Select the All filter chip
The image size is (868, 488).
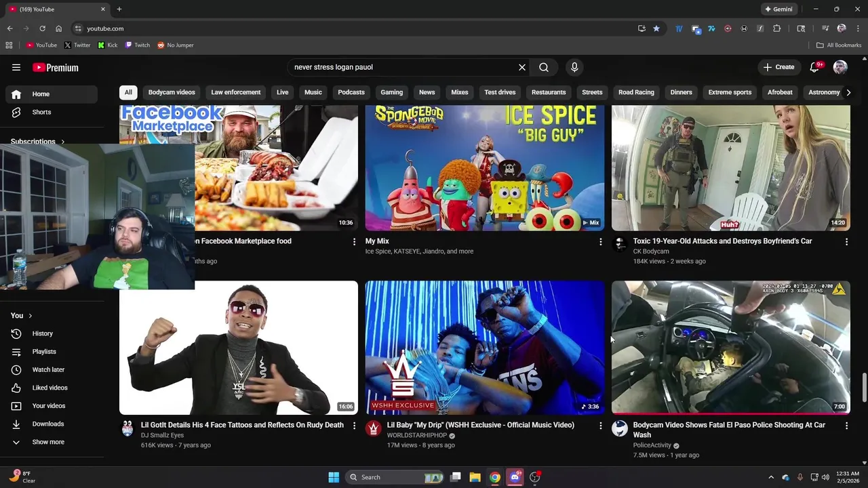tap(128, 92)
